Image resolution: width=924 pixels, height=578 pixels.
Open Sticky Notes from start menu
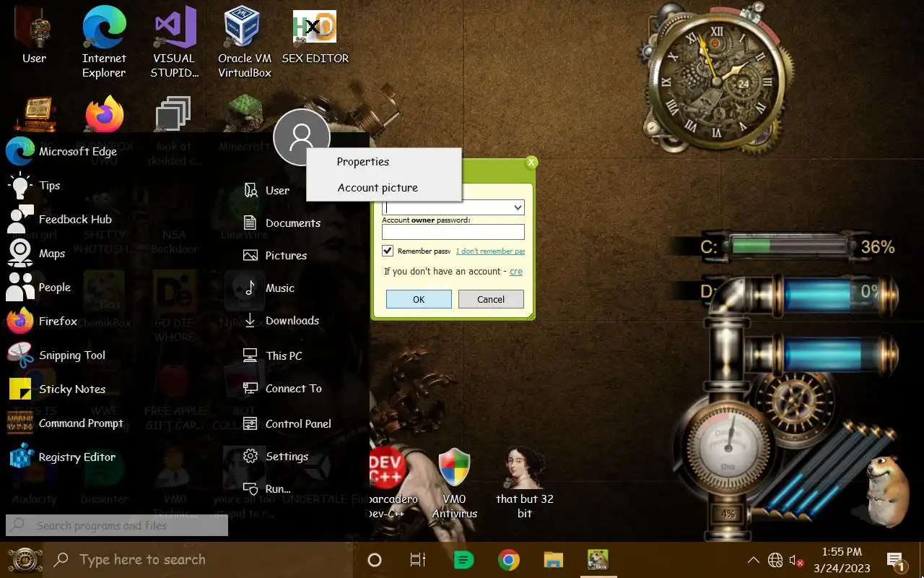pyautogui.click(x=57, y=389)
